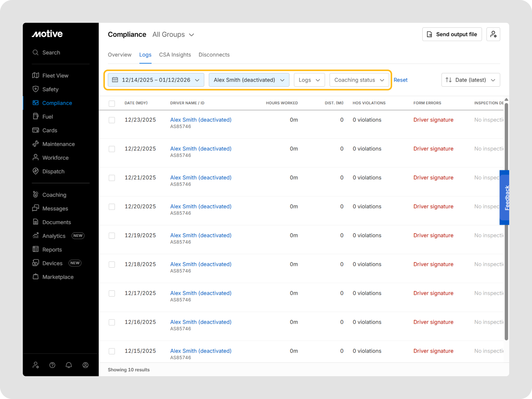Click the Coaching whistle icon in sidebar
The height and width of the screenshot is (399, 532).
36,195
